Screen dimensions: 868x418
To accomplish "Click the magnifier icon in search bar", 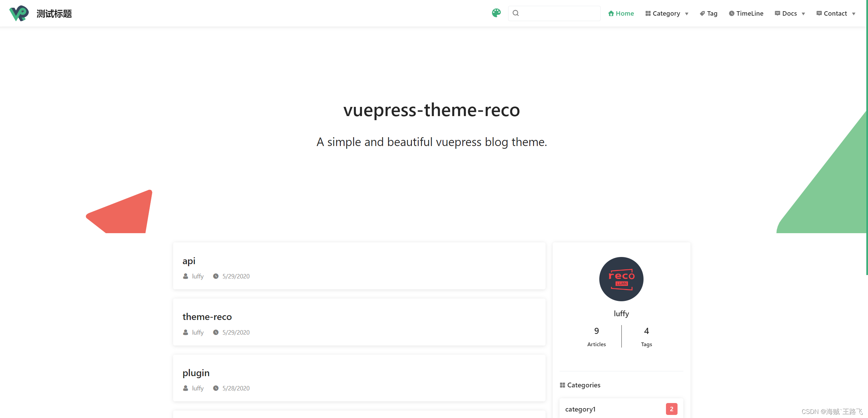I will click(x=516, y=13).
